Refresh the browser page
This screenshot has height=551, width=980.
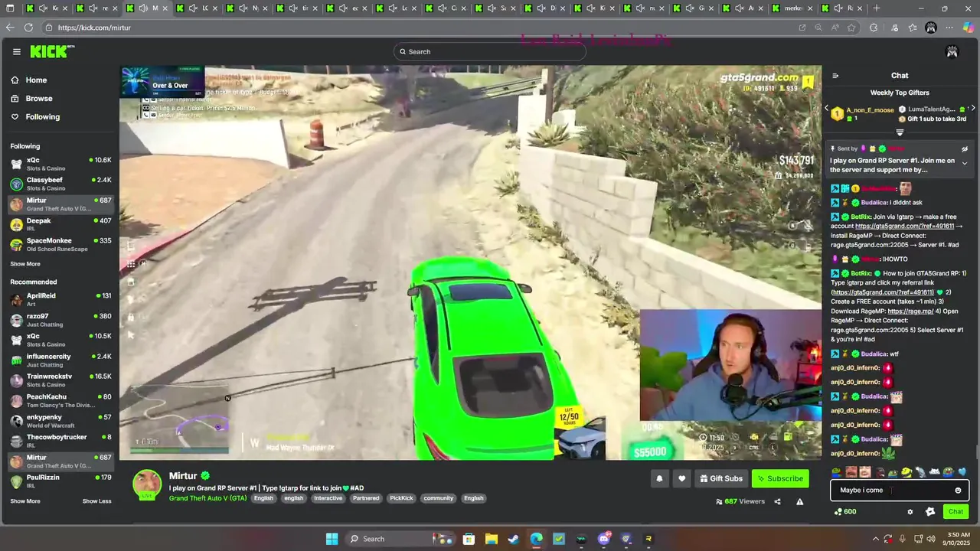tap(28, 27)
